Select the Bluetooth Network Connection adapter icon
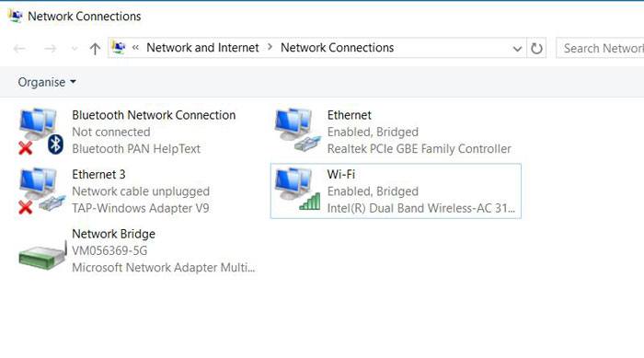644x358 pixels. [x=40, y=132]
